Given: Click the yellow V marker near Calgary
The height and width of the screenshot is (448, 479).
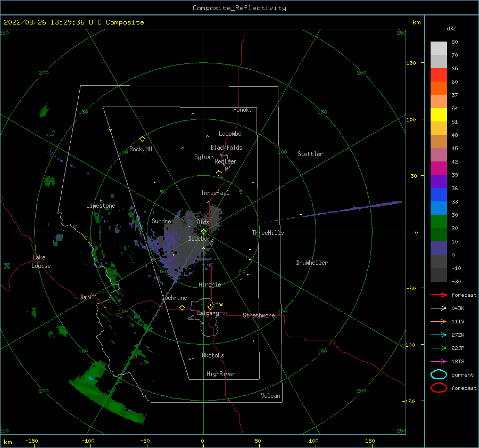Looking at the screenshot, I should [x=221, y=305].
